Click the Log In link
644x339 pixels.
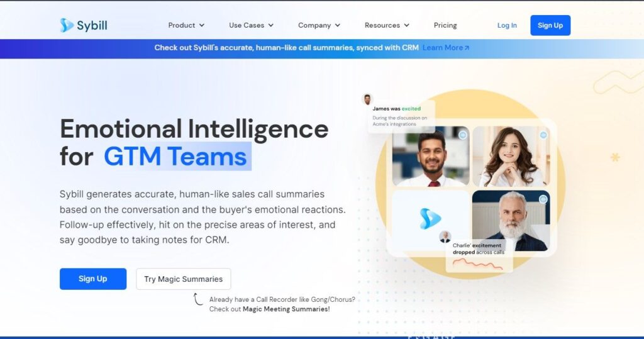coord(507,25)
